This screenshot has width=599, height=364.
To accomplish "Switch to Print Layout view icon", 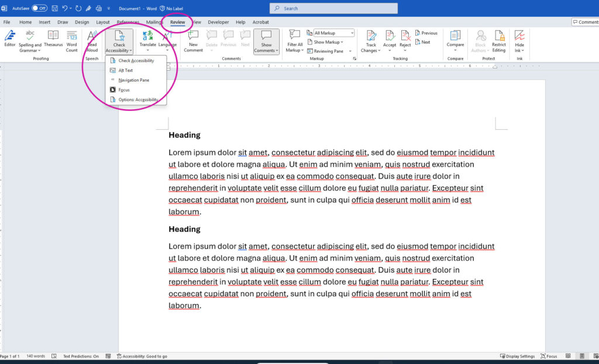I will tap(582, 356).
